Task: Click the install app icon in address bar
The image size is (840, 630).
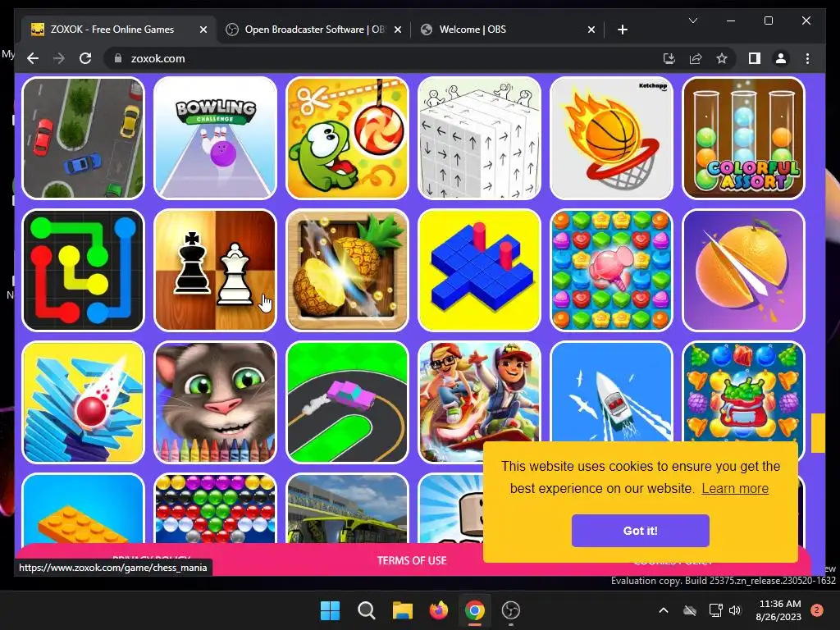Action: point(669,58)
